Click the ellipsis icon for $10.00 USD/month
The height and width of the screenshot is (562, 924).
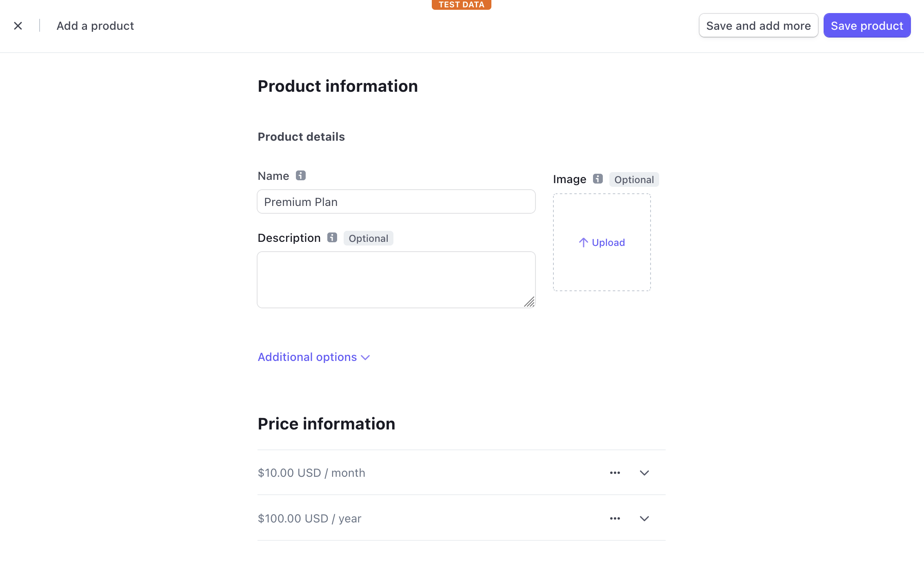coord(615,472)
